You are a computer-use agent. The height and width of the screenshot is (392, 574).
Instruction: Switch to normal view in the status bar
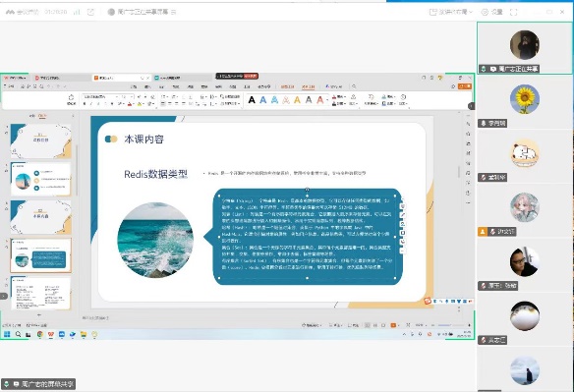point(368,325)
